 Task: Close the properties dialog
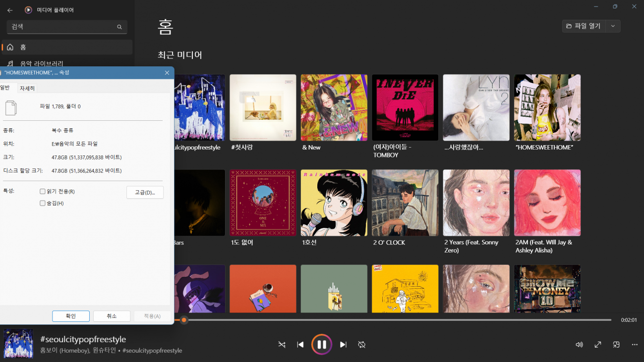[167, 73]
